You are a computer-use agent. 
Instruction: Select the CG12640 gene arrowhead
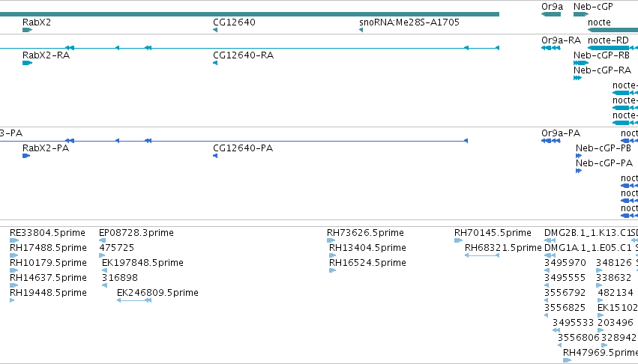[215, 30]
